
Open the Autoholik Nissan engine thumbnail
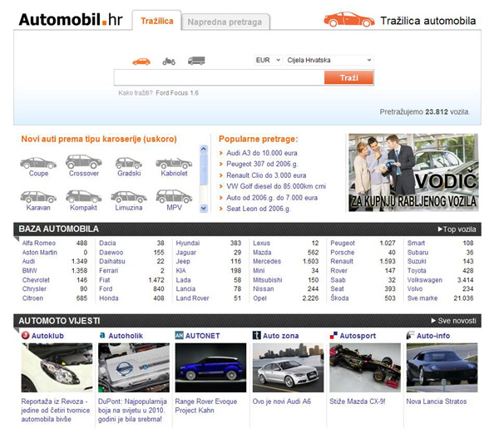pyautogui.click(x=134, y=367)
